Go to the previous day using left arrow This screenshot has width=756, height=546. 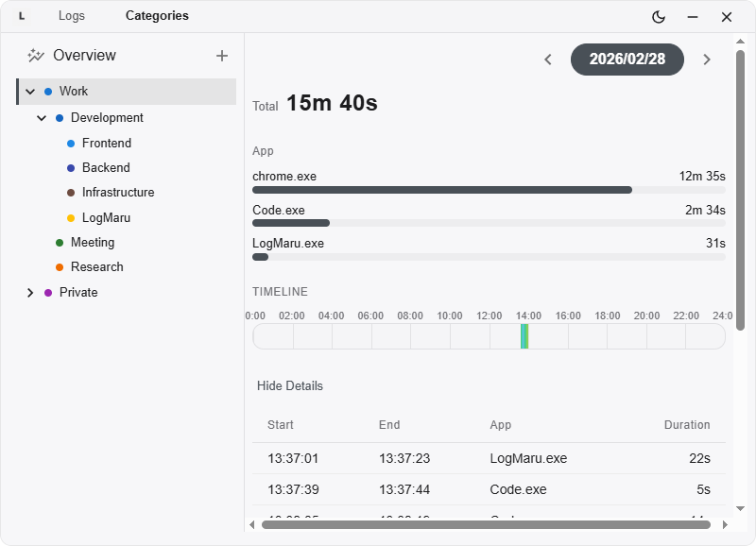click(x=548, y=60)
